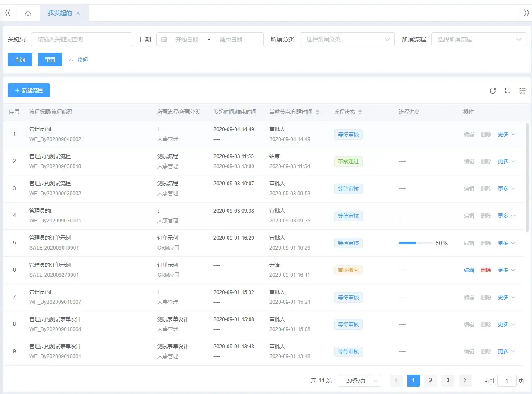
Task: Expand the 更多 menu on row 1
Action: [504, 134]
